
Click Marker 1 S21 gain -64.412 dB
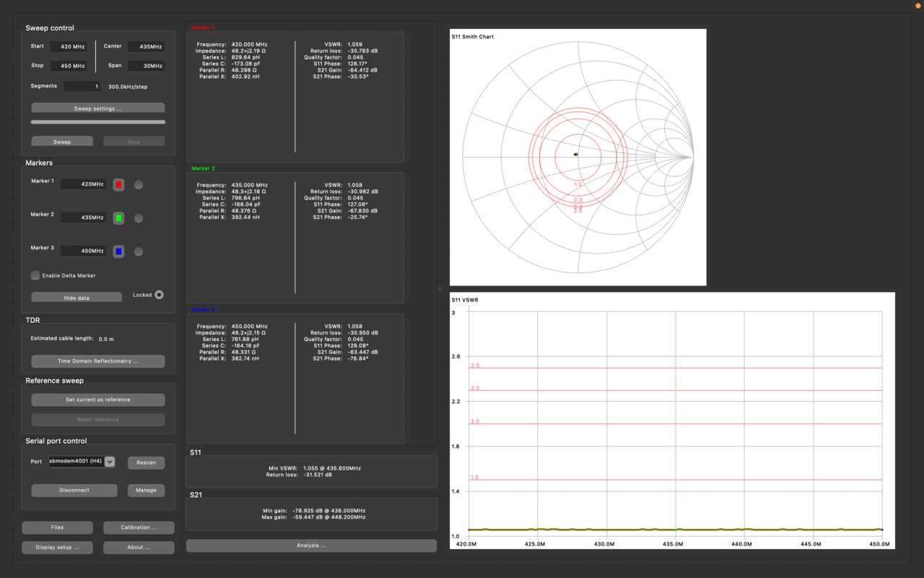pyautogui.click(x=362, y=70)
